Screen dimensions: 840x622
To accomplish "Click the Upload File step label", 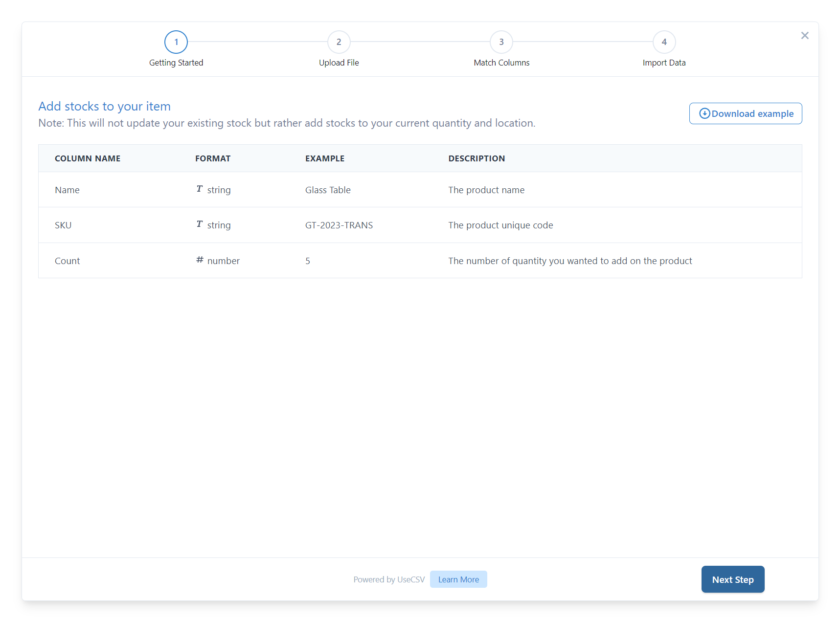I will click(339, 63).
